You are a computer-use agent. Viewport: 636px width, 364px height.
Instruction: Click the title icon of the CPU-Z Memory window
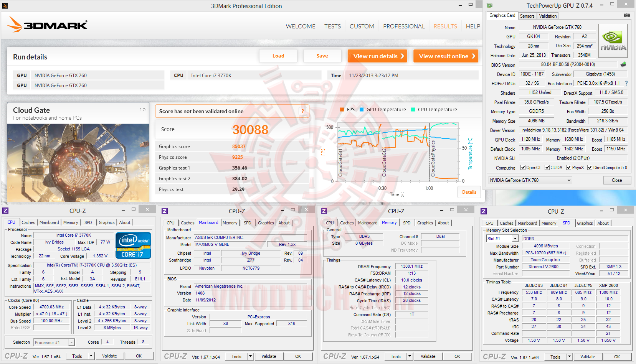(x=324, y=211)
